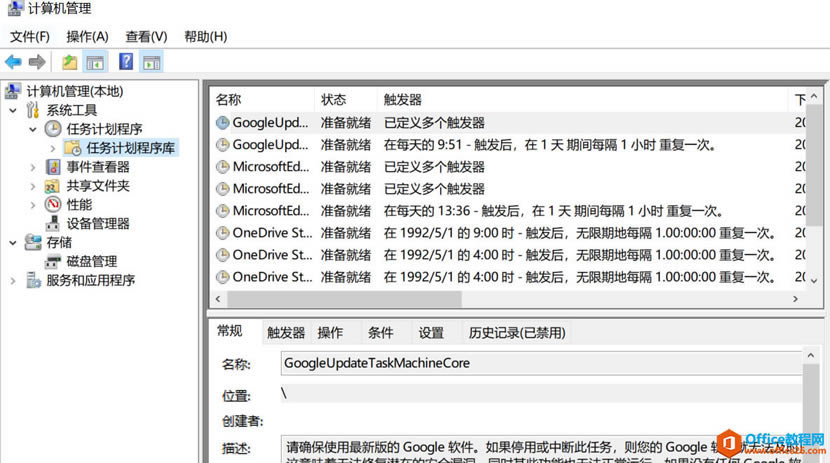Image resolution: width=830 pixels, height=463 pixels.
Task: Open the 查看(V) menu
Action: [x=146, y=37]
